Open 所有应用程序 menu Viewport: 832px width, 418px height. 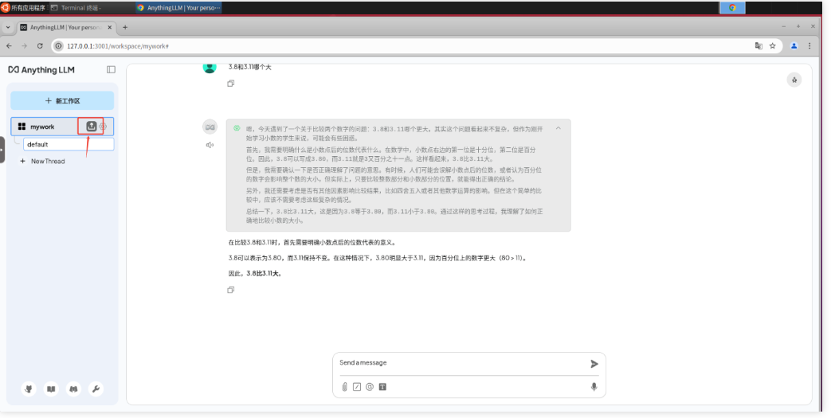(x=23, y=7)
